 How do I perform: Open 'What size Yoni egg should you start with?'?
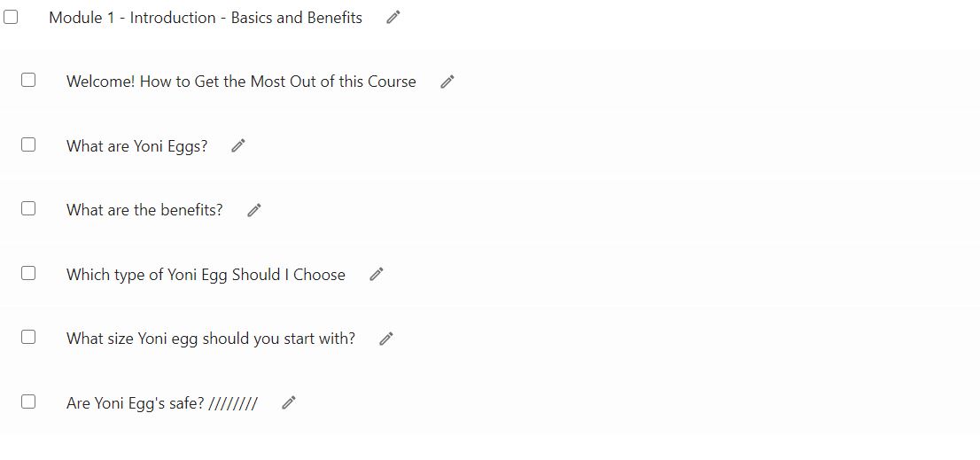click(211, 339)
